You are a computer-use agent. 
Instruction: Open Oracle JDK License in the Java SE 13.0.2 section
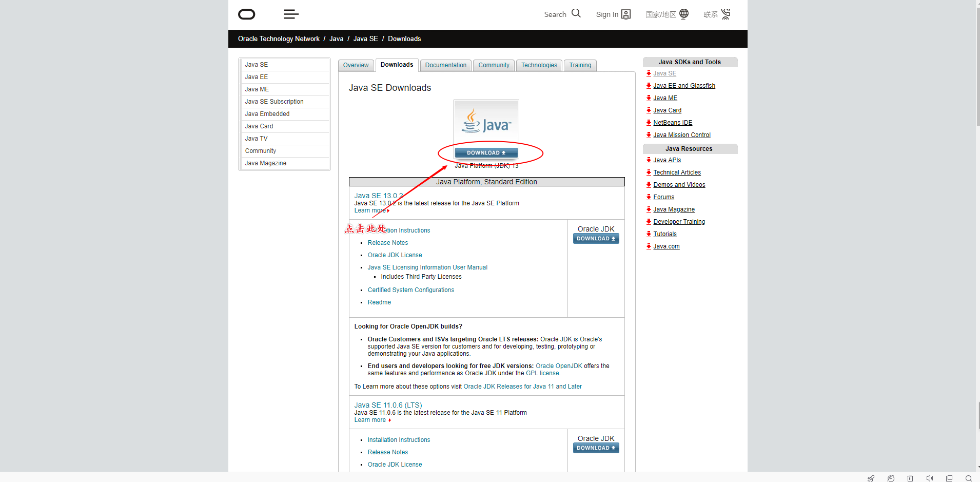(x=395, y=255)
